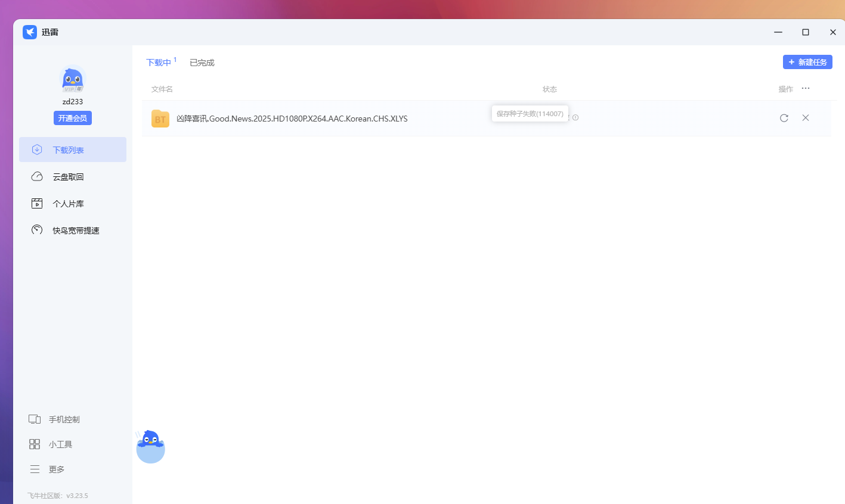Maximize the 迅雷 window
Viewport: 845px width, 504px height.
pyautogui.click(x=806, y=32)
